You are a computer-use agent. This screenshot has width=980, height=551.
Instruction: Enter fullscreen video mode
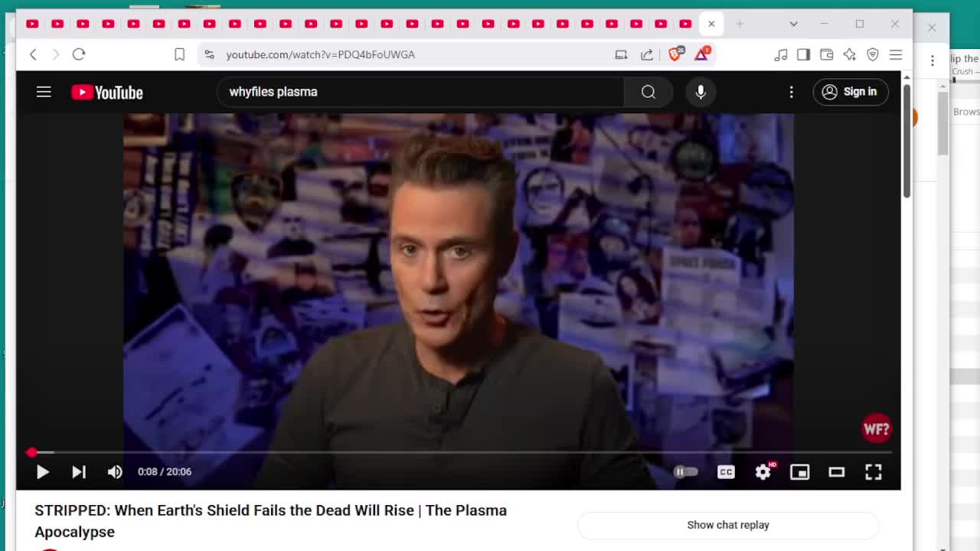pos(873,472)
